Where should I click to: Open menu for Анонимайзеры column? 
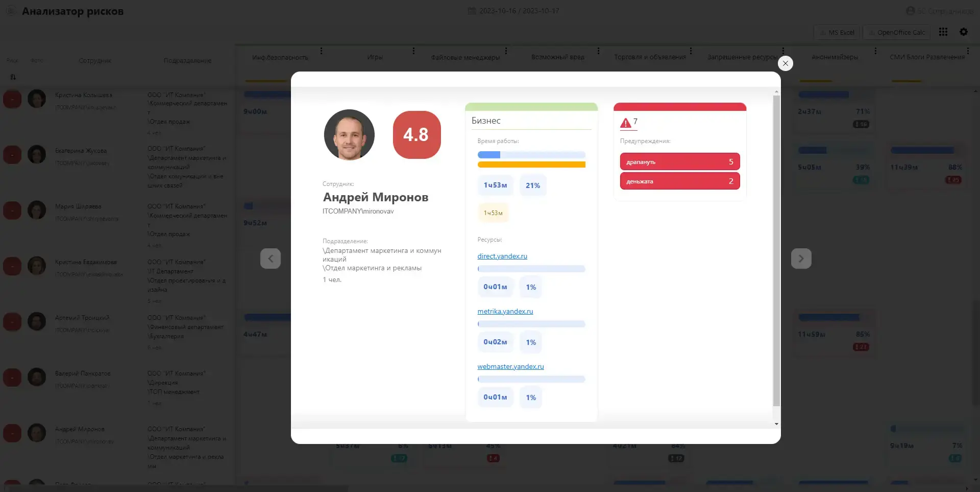875,51
